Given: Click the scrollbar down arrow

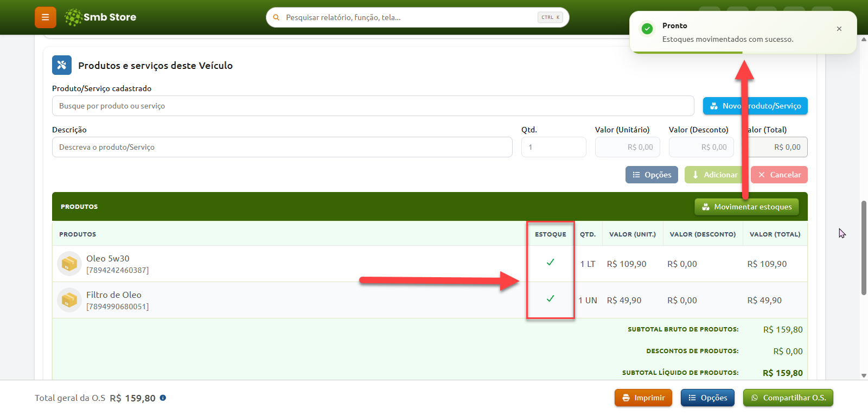Looking at the screenshot, I should click(x=864, y=375).
